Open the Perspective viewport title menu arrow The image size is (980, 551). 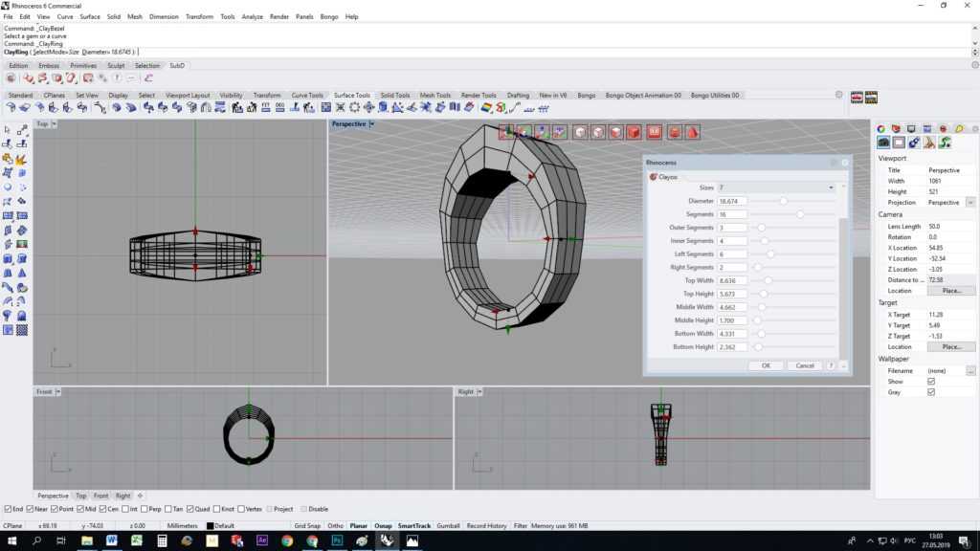coord(371,124)
